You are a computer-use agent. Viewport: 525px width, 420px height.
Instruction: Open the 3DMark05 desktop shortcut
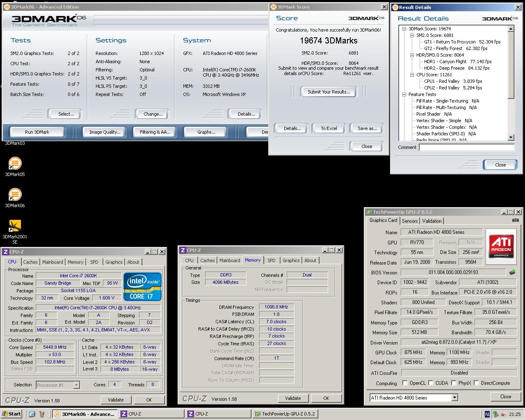(x=15, y=164)
